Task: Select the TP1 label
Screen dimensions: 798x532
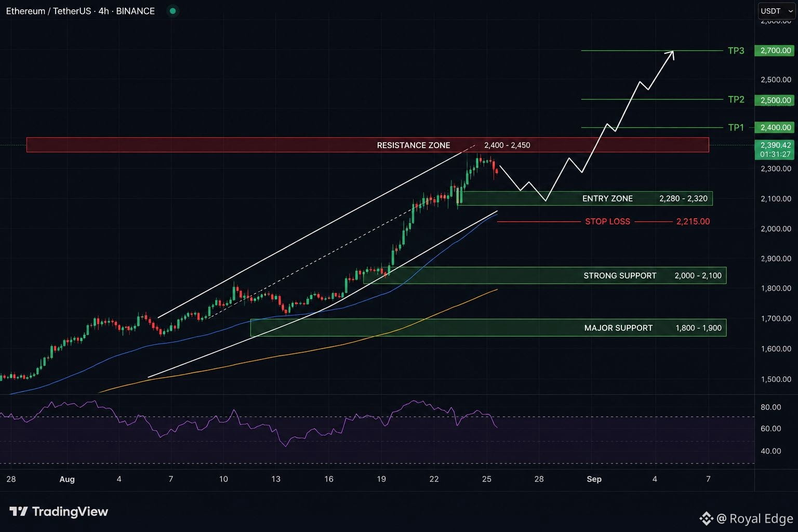Action: [736, 127]
